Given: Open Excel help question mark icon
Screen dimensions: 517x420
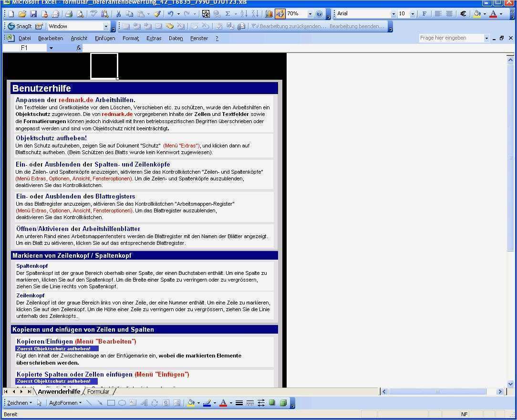Looking at the screenshot, I should (319, 14).
